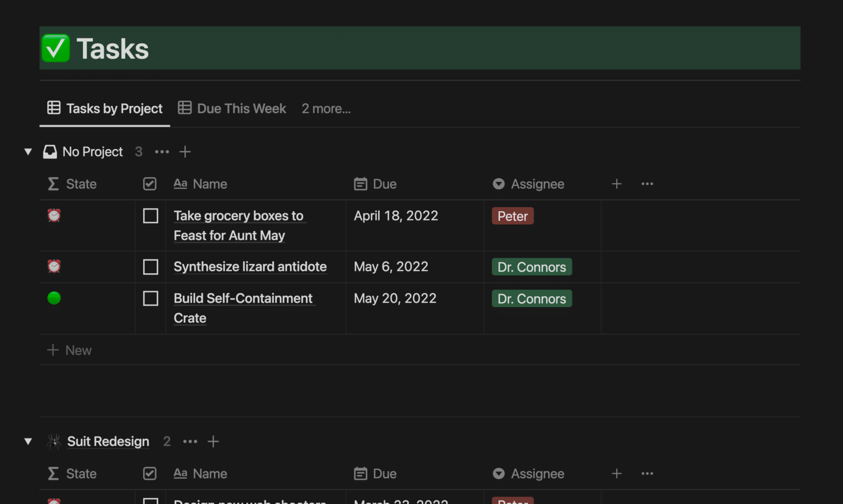Viewport: 843px width, 504px height.
Task: Click the green circle status for Build Self-Containment Crate
Action: (x=54, y=298)
